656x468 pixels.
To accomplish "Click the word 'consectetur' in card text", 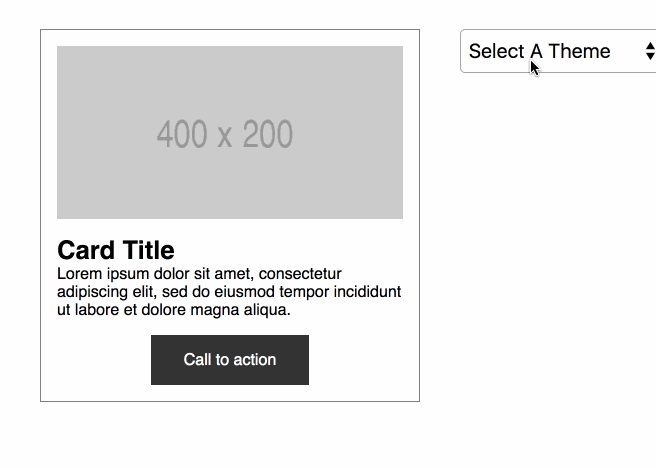I will 300,274.
